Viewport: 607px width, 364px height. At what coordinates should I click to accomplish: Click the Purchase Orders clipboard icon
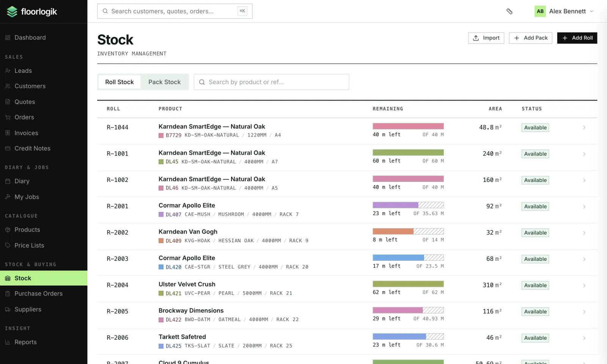click(x=8, y=293)
